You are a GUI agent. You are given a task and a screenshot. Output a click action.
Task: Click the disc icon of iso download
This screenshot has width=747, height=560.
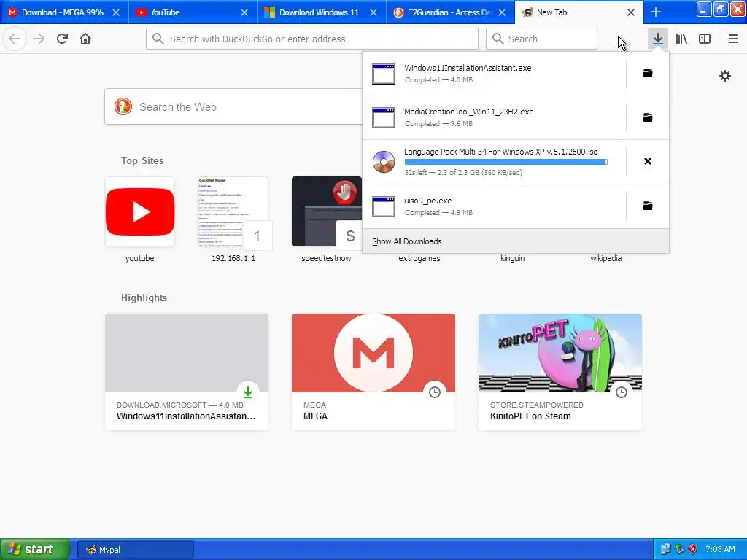coord(384,162)
